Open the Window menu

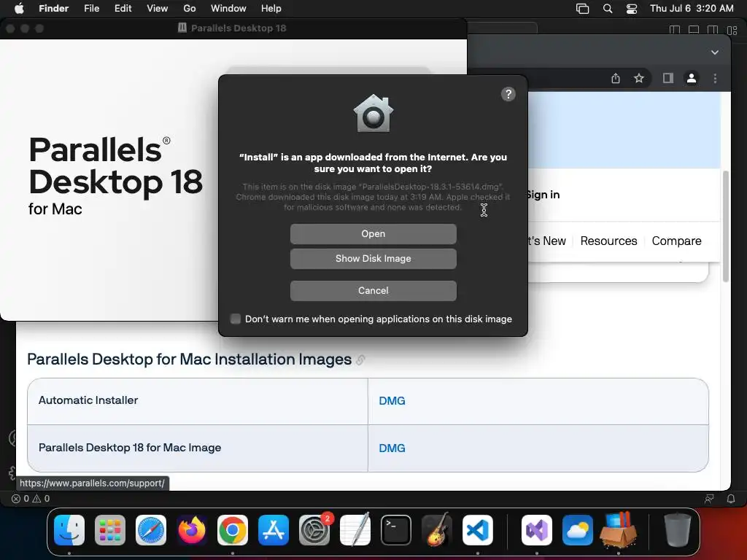pyautogui.click(x=228, y=8)
